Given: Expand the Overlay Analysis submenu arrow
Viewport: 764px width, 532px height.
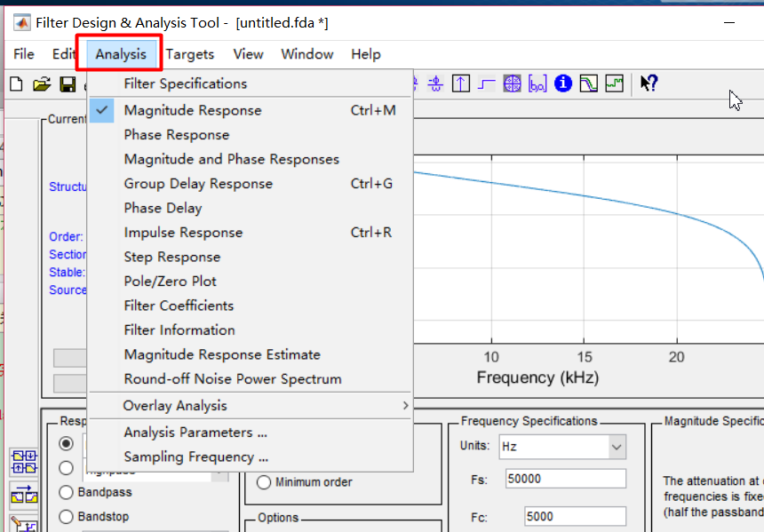Looking at the screenshot, I should pos(405,405).
